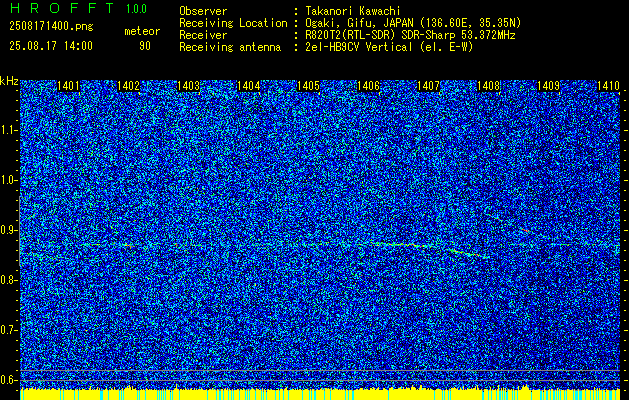This screenshot has width=629, height=400.
Task: Click the yellow signal level bar at bottom
Action: point(320,394)
